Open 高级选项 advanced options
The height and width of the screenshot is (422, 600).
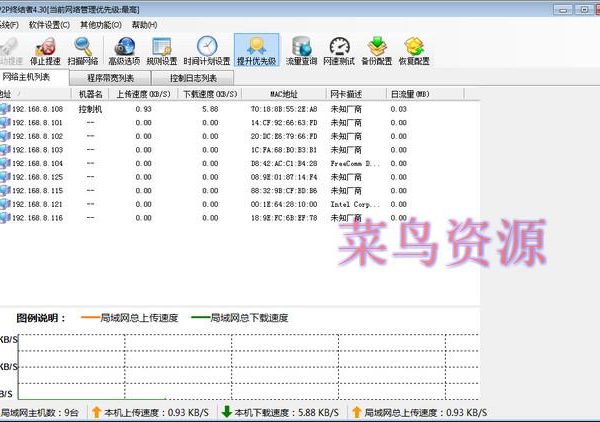pos(125,48)
